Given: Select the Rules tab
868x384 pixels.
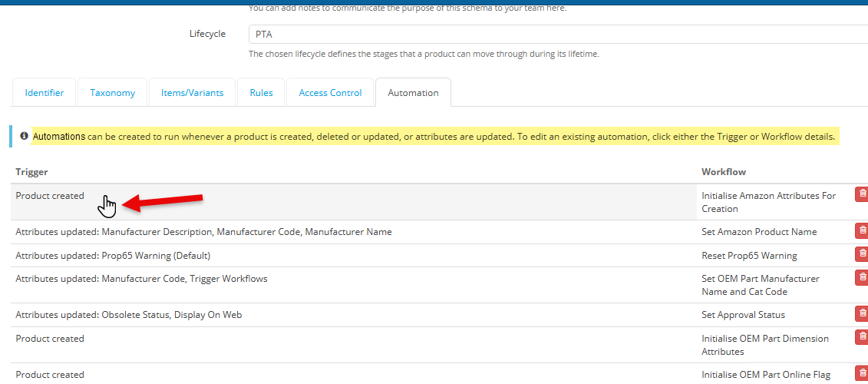Looking at the screenshot, I should coord(261,93).
